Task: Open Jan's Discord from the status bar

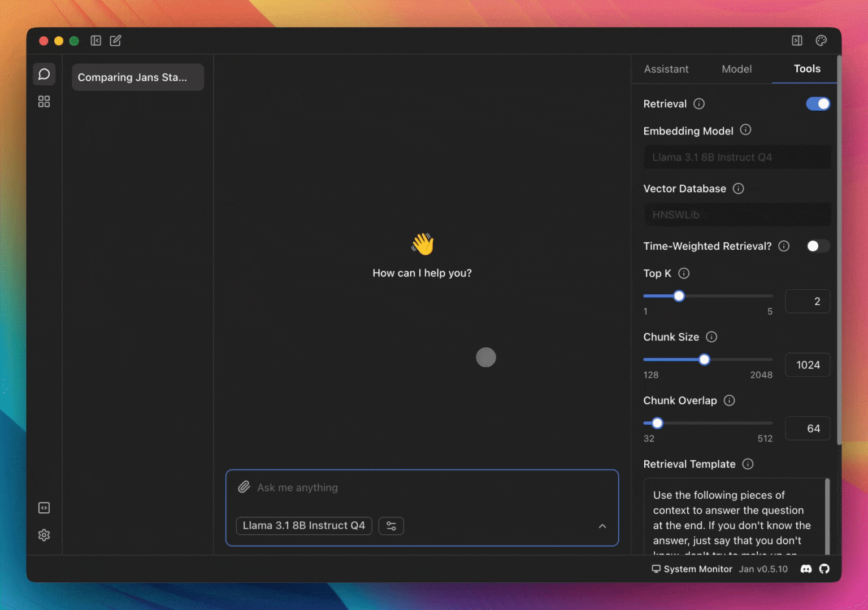Action: [806, 569]
